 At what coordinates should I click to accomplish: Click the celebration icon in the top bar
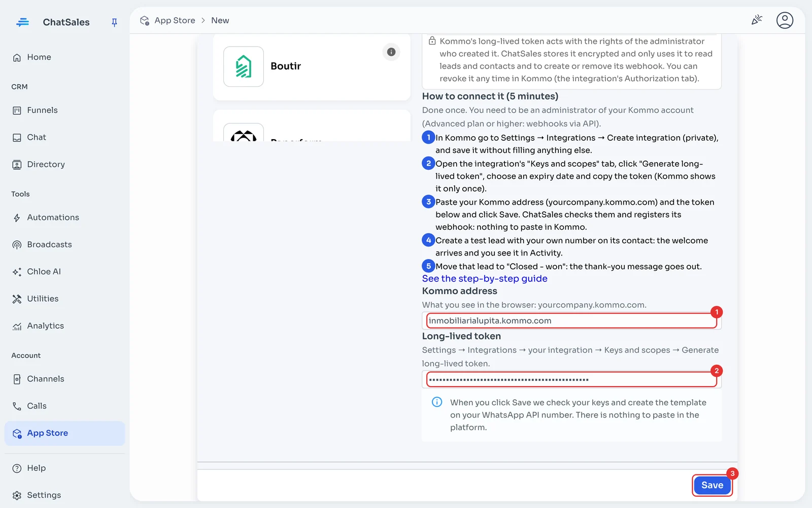tap(757, 20)
